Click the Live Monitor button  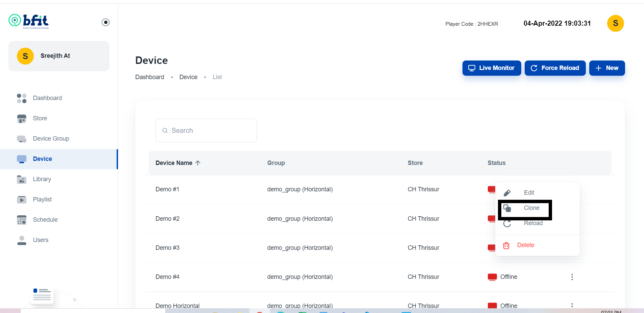pyautogui.click(x=492, y=68)
